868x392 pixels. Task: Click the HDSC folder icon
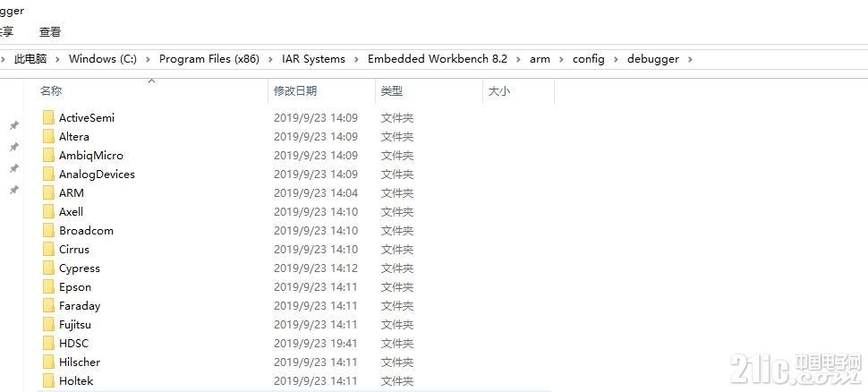pyautogui.click(x=48, y=344)
